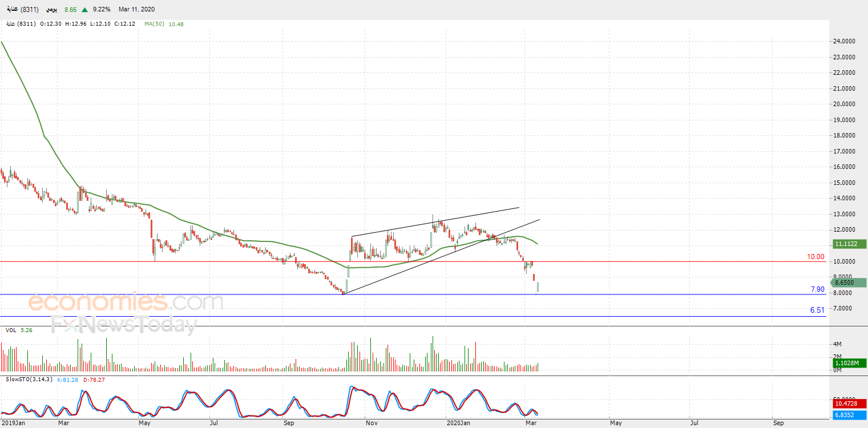
Task: Click the 4M volume axis label
Action: 838,344
